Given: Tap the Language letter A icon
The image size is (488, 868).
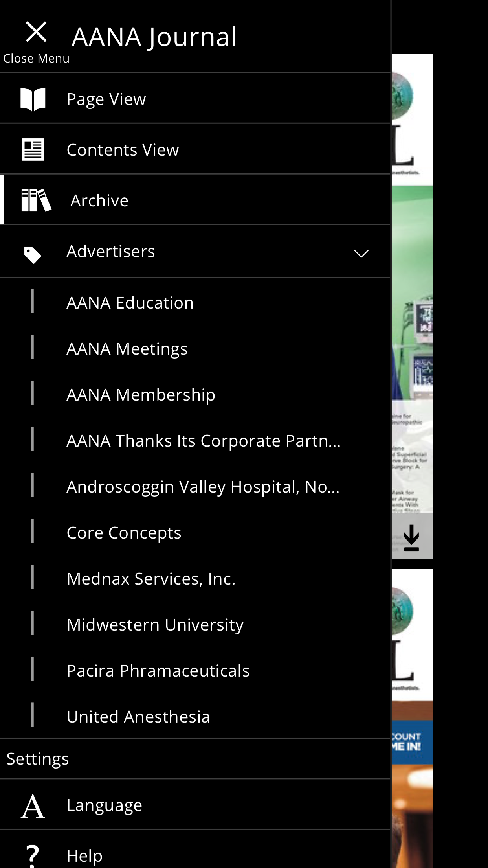Looking at the screenshot, I should [x=33, y=806].
